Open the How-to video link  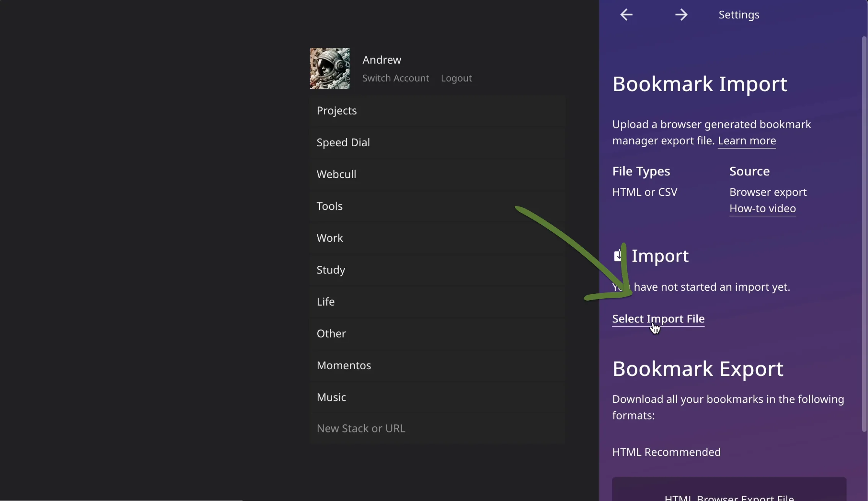[x=762, y=208]
